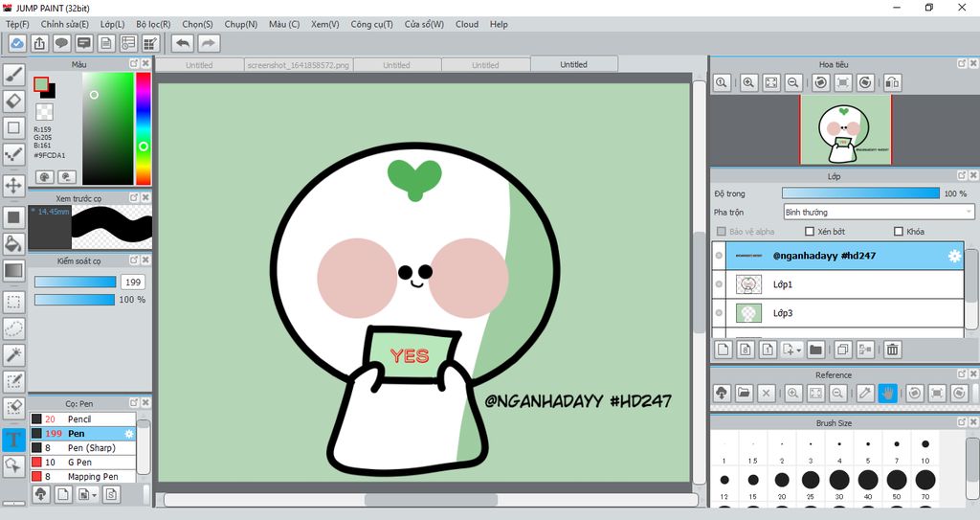Toggle the Bảo vệ alpha checkbox
This screenshot has width=980, height=520.
[x=722, y=232]
